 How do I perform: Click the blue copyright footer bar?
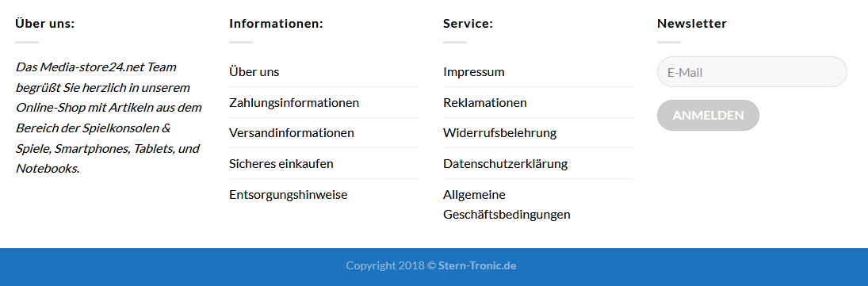(434, 267)
